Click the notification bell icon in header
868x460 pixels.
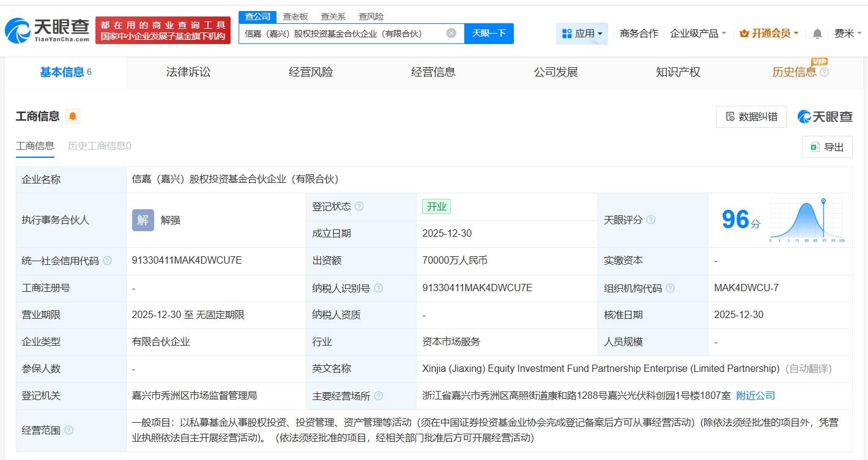tap(817, 34)
